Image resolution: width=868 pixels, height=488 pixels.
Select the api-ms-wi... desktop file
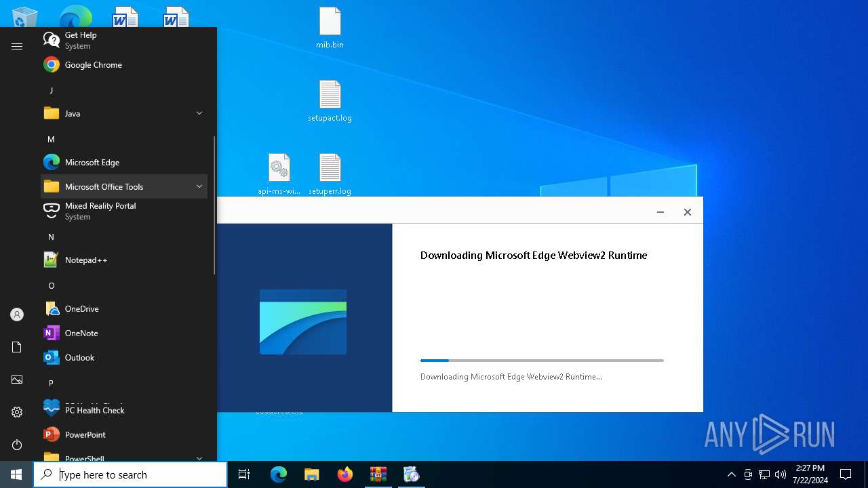click(x=279, y=174)
